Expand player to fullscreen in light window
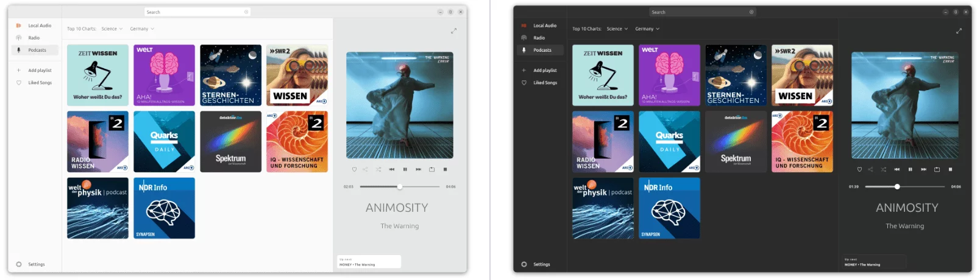 tap(453, 30)
